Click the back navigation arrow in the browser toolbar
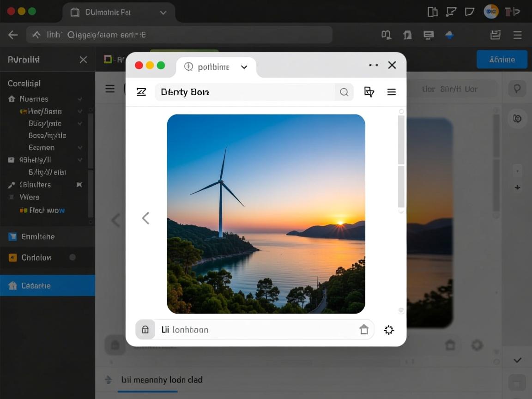The height and width of the screenshot is (399, 532). (x=12, y=34)
